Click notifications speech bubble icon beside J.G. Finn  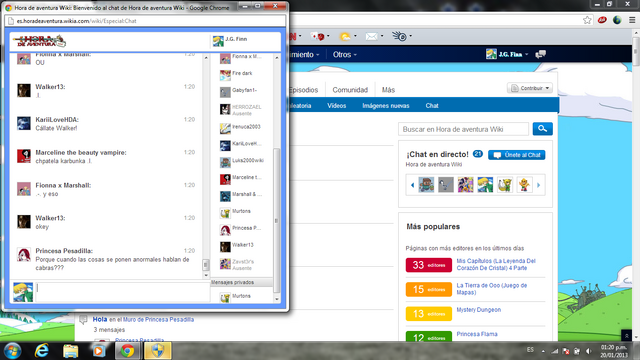(x=541, y=54)
